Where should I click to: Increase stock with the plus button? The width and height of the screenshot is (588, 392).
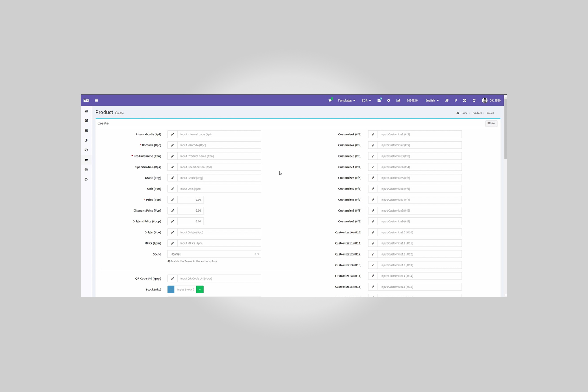click(200, 290)
